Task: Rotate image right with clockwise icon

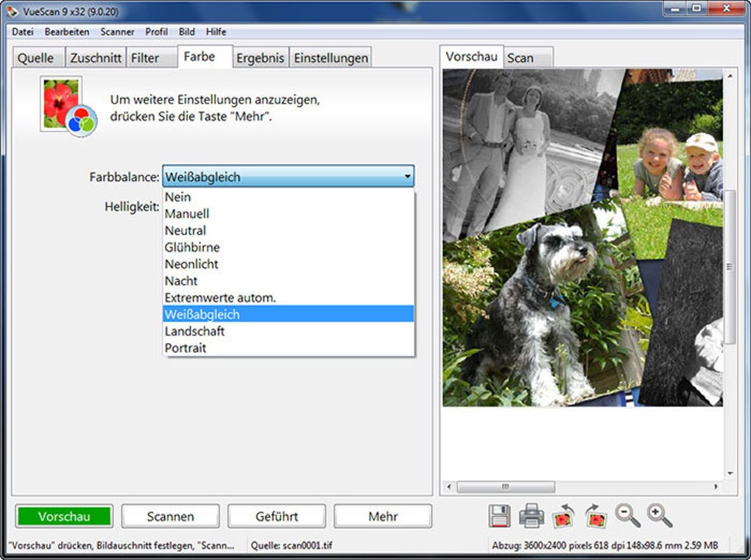Action: click(x=596, y=516)
